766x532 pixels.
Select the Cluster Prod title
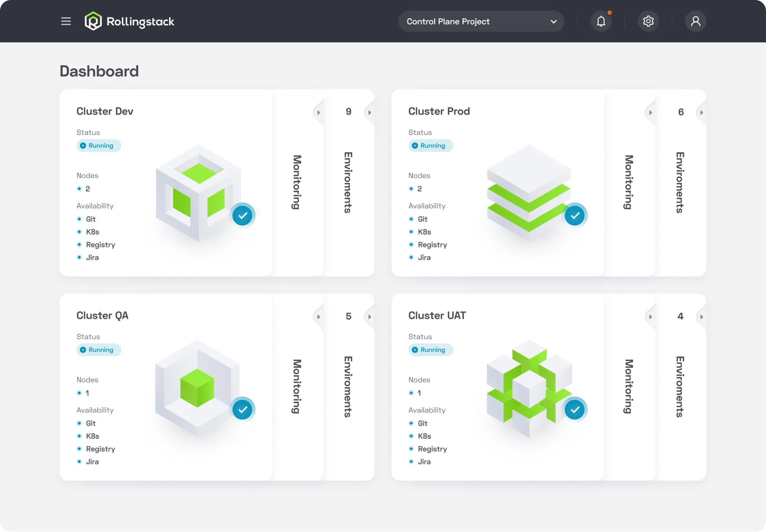[x=439, y=111]
